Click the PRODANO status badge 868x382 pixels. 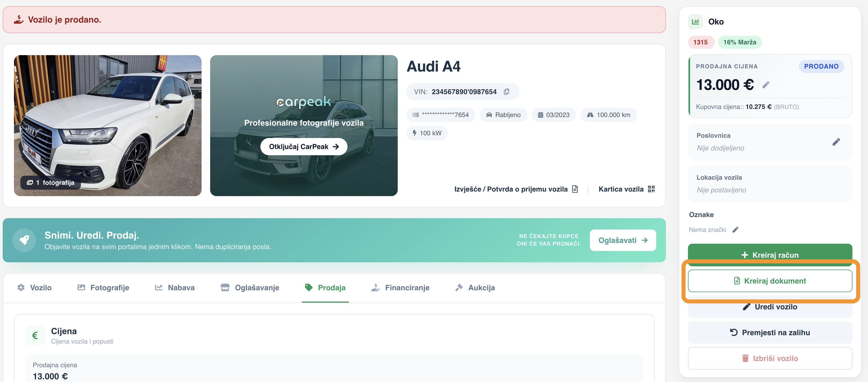click(x=821, y=66)
